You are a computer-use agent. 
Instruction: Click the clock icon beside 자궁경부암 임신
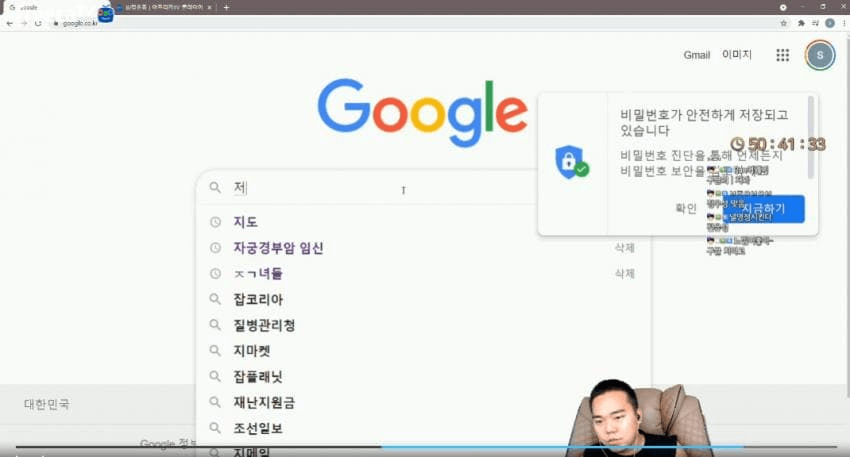coord(215,248)
